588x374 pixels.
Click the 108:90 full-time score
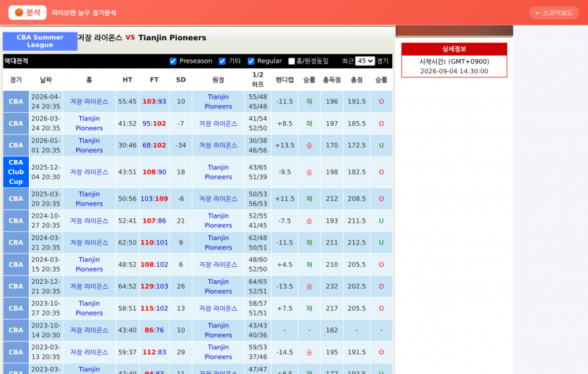point(154,172)
